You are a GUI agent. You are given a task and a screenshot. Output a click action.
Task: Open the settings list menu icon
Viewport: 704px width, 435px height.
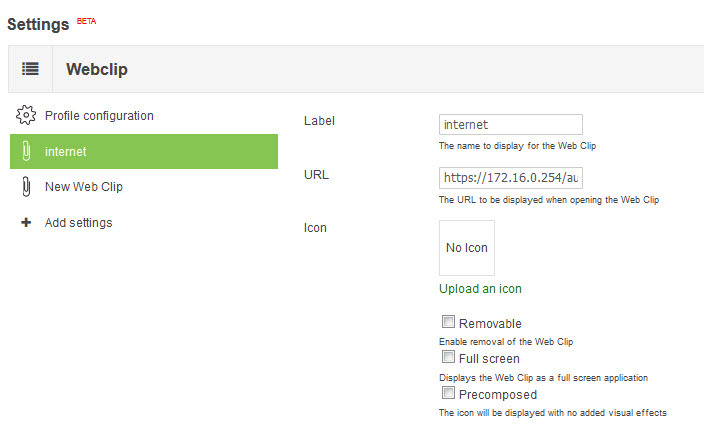point(30,69)
